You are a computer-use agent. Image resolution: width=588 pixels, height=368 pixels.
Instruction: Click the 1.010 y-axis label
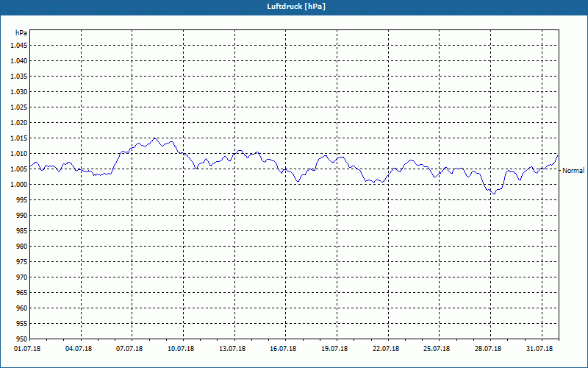click(20, 154)
